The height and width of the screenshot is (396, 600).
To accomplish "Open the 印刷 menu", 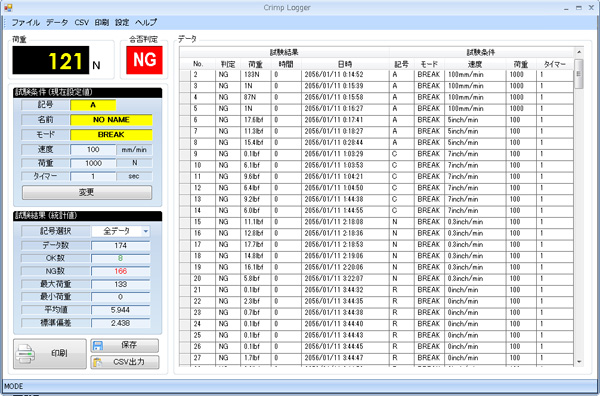I will coord(101,23).
